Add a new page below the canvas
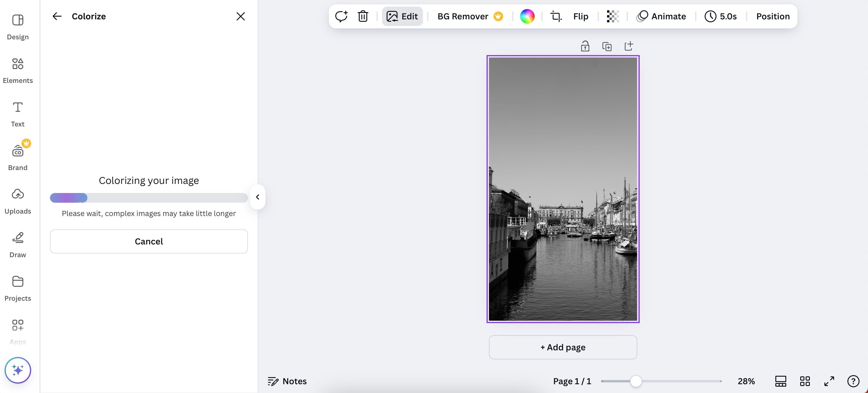Screen dimensions: 868x393 [563, 347]
